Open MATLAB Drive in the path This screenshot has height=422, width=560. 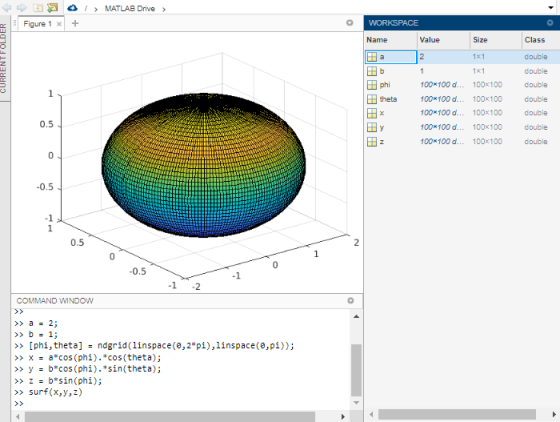(130, 9)
